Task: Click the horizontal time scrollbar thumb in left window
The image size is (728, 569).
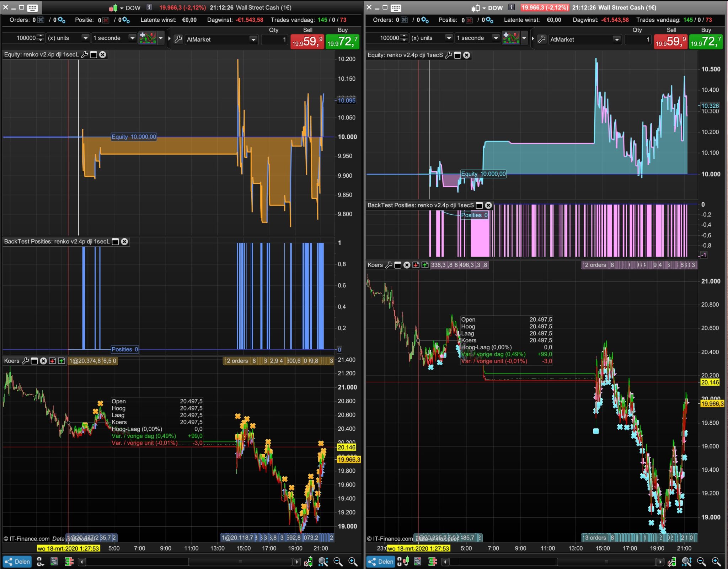Action: pos(240,562)
